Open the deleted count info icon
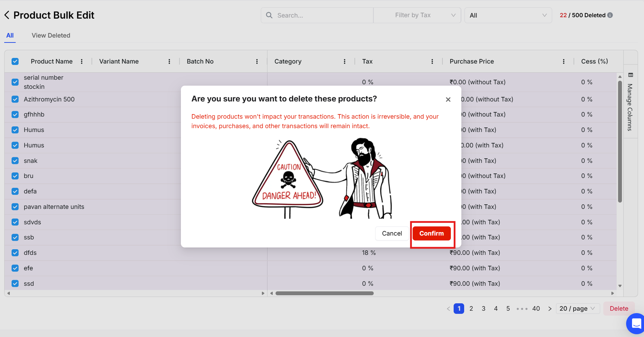This screenshot has height=337, width=644. [610, 15]
